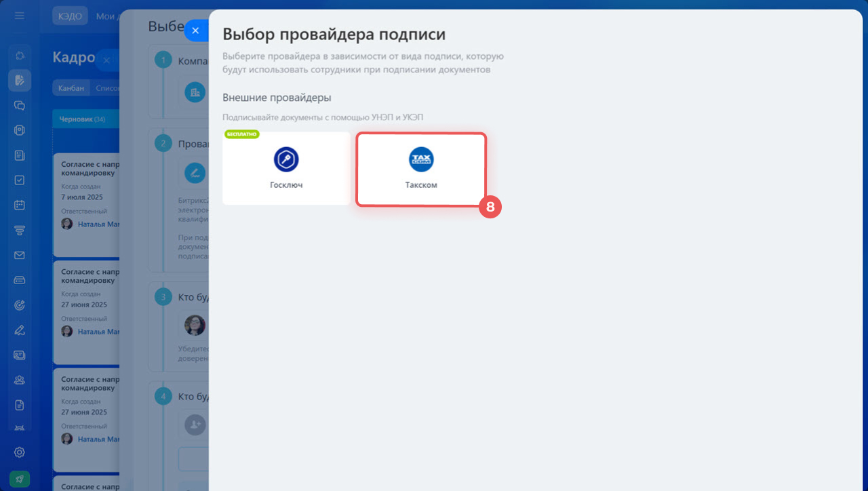Open the Черновик (34) kanban column header
Viewport: 868px width, 491px height.
tap(85, 119)
